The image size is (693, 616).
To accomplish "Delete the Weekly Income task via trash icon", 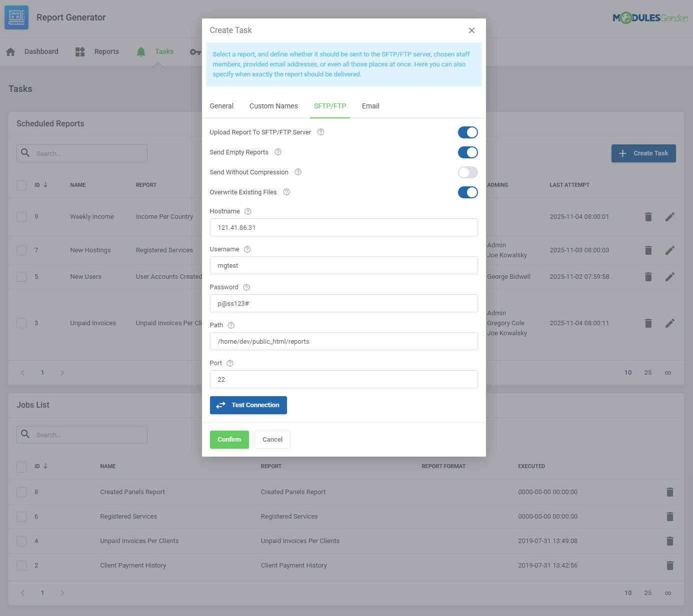I will click(x=648, y=217).
